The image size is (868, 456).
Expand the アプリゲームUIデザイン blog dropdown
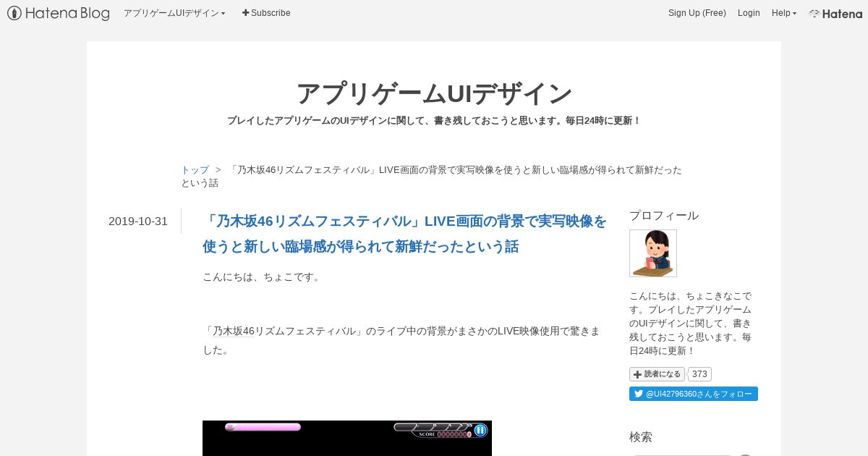(174, 13)
